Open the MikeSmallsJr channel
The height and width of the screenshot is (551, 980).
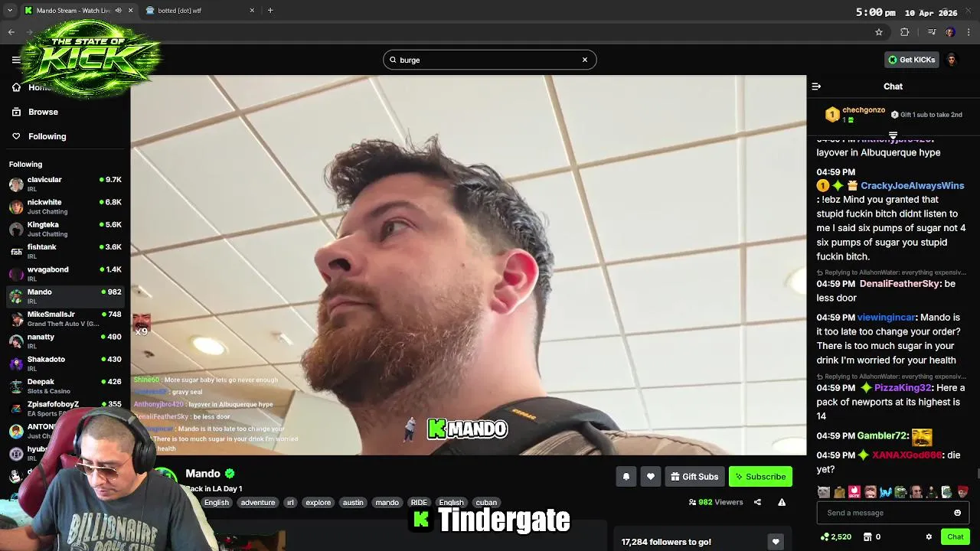(65, 318)
